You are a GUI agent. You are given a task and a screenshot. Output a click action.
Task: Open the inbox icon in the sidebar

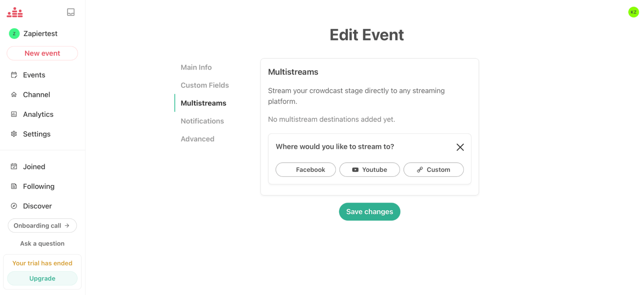(71, 12)
